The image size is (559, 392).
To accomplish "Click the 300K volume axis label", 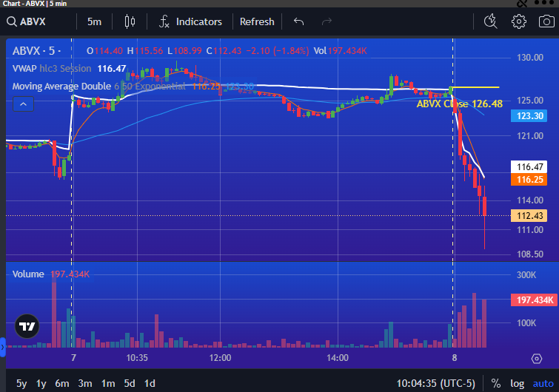I will click(x=526, y=275).
